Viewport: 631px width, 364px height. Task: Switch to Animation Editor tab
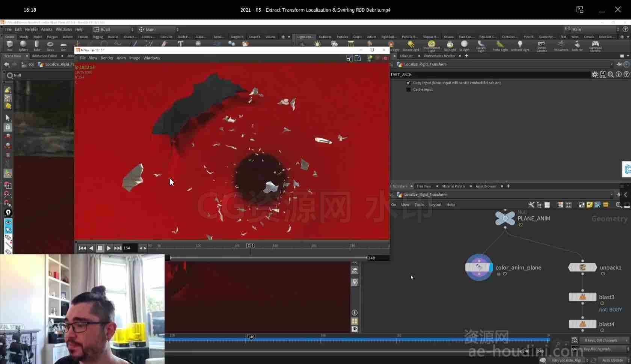[44, 56]
